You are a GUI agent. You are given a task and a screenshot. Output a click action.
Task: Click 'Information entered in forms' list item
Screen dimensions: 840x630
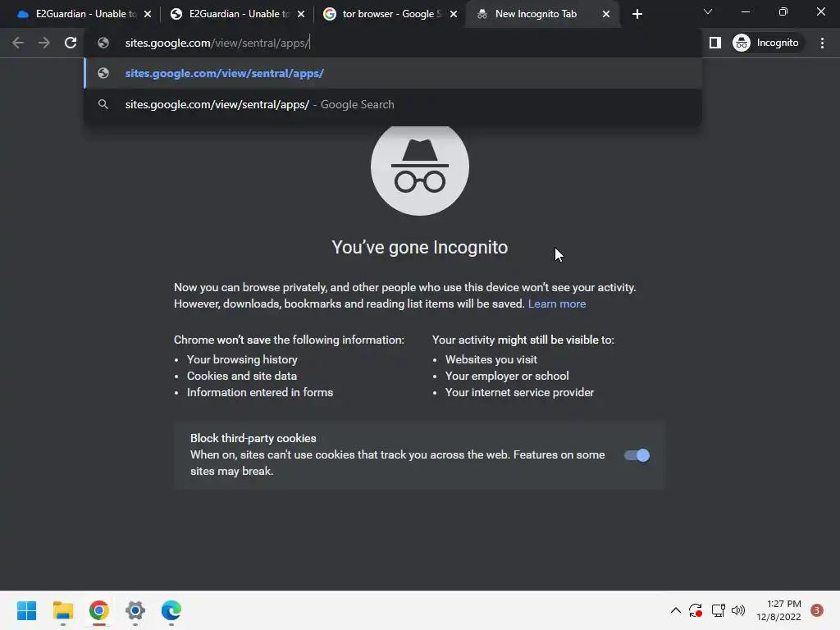(x=260, y=393)
